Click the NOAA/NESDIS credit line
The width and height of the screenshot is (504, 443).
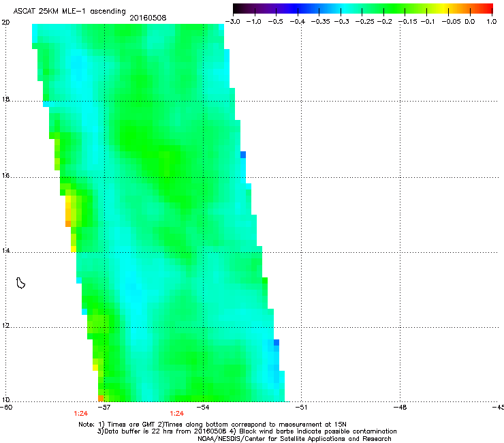tap(294, 439)
